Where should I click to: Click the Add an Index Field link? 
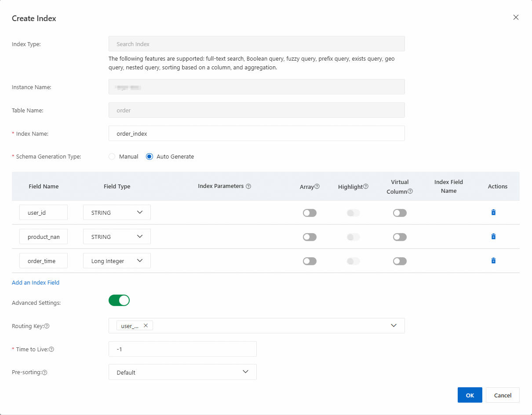[36, 282]
